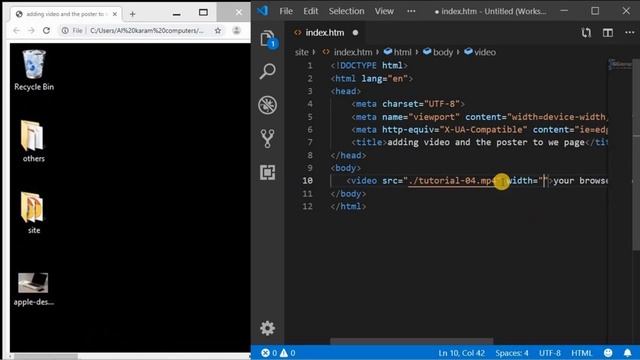Screen dimensions: 640x360
Task: Open the Manage gear in VS Code
Action: 267,328
